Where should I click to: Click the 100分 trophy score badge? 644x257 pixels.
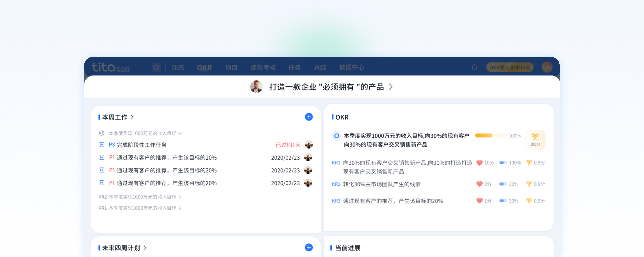tap(535, 140)
